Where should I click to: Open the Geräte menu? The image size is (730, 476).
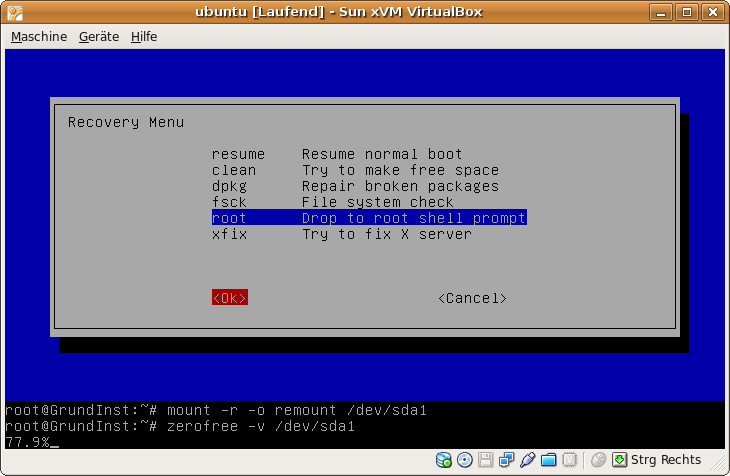pos(99,36)
